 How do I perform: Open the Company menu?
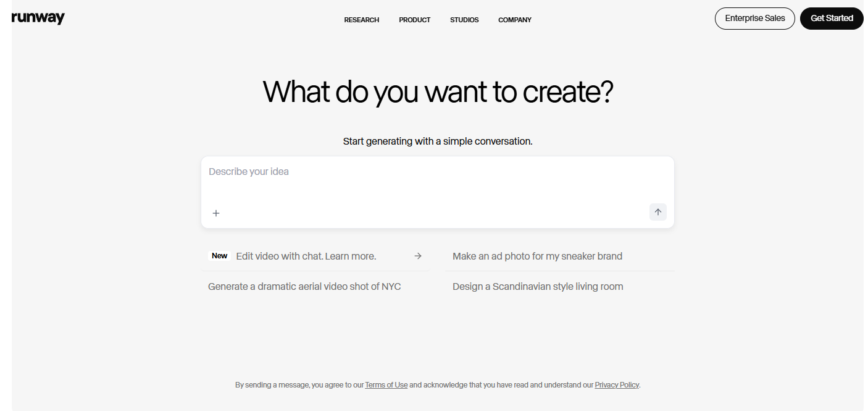coord(515,20)
